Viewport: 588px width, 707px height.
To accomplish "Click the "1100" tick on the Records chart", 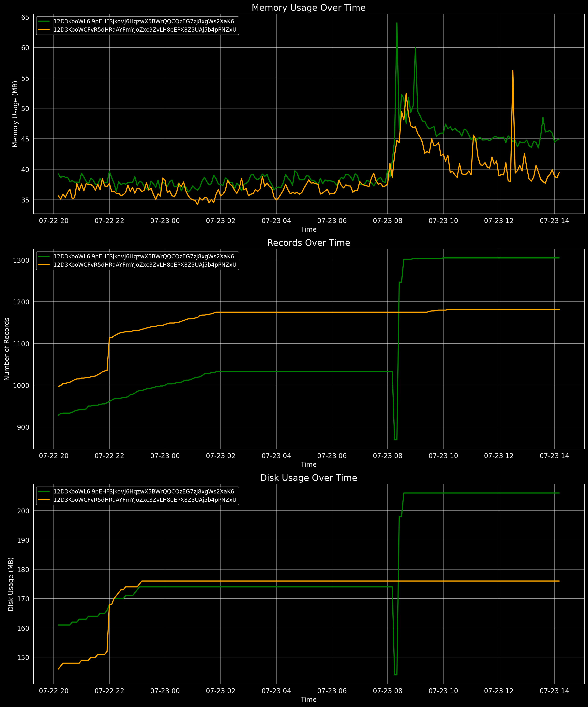I will click(21, 344).
